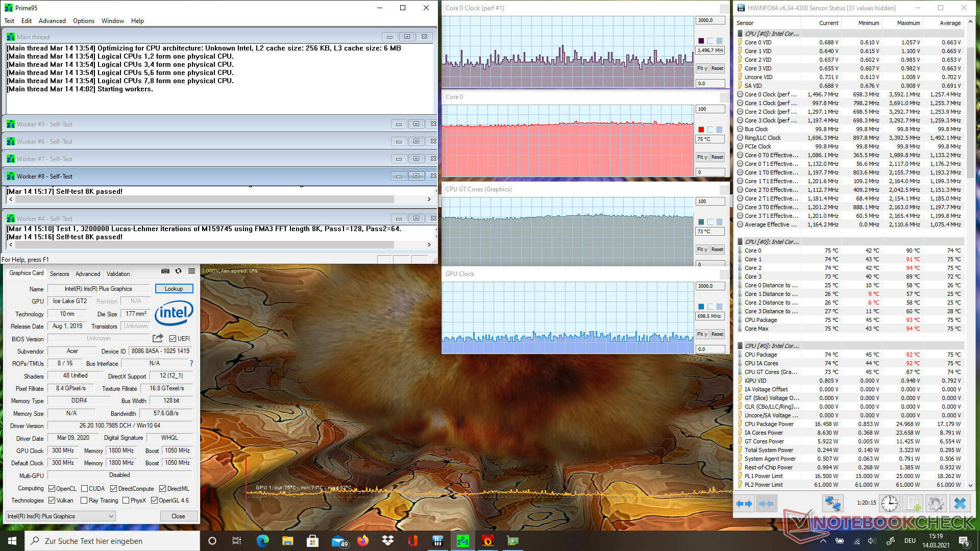The width and height of the screenshot is (980, 551).
Task: Toggle the UEFI checkbox
Action: click(x=173, y=339)
